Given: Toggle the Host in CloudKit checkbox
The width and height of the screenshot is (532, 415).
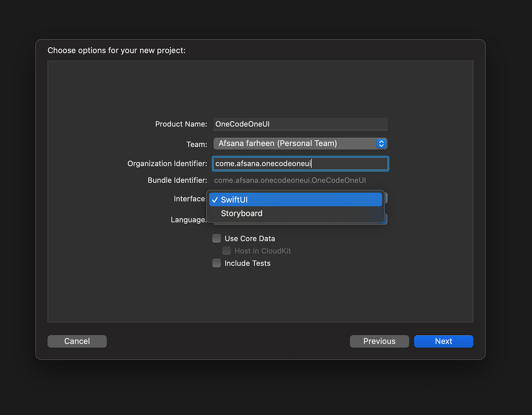Looking at the screenshot, I should pyautogui.click(x=226, y=251).
